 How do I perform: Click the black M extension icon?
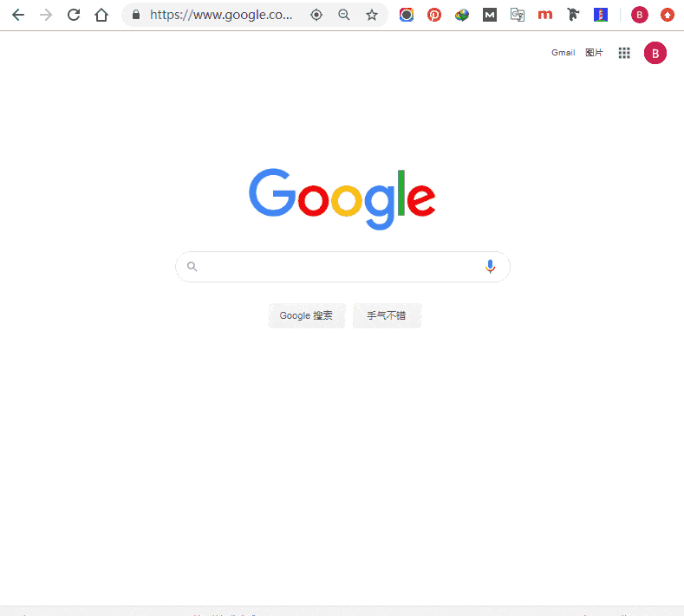pyautogui.click(x=490, y=15)
